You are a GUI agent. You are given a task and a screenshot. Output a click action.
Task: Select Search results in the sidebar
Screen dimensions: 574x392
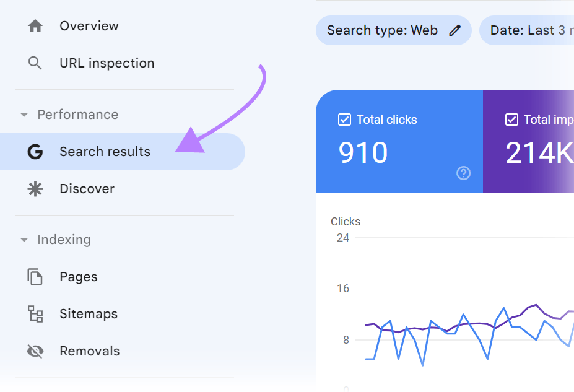(123, 152)
